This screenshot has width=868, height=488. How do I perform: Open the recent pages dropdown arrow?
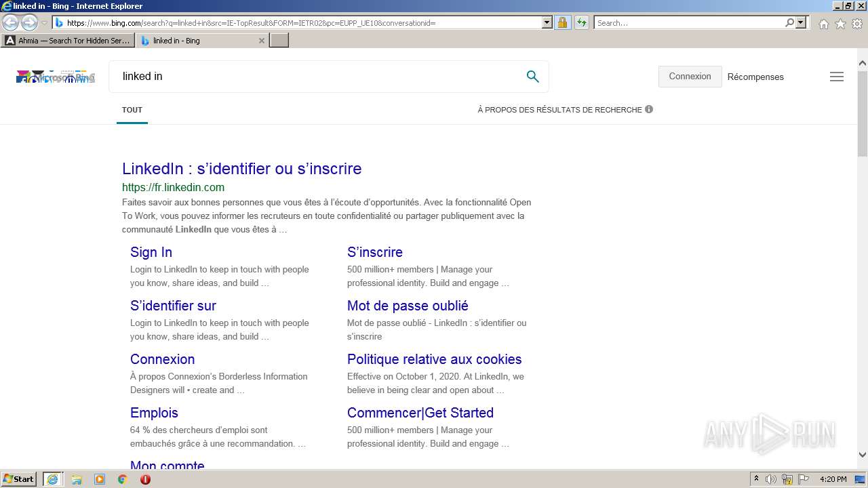click(x=45, y=23)
